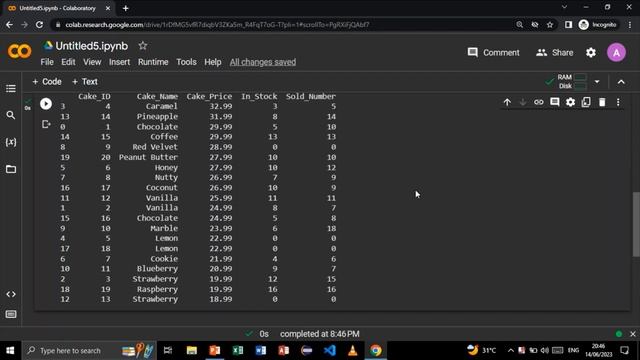This screenshot has width=640, height=360.
Task: Open the search sidebar icon
Action: (11, 116)
